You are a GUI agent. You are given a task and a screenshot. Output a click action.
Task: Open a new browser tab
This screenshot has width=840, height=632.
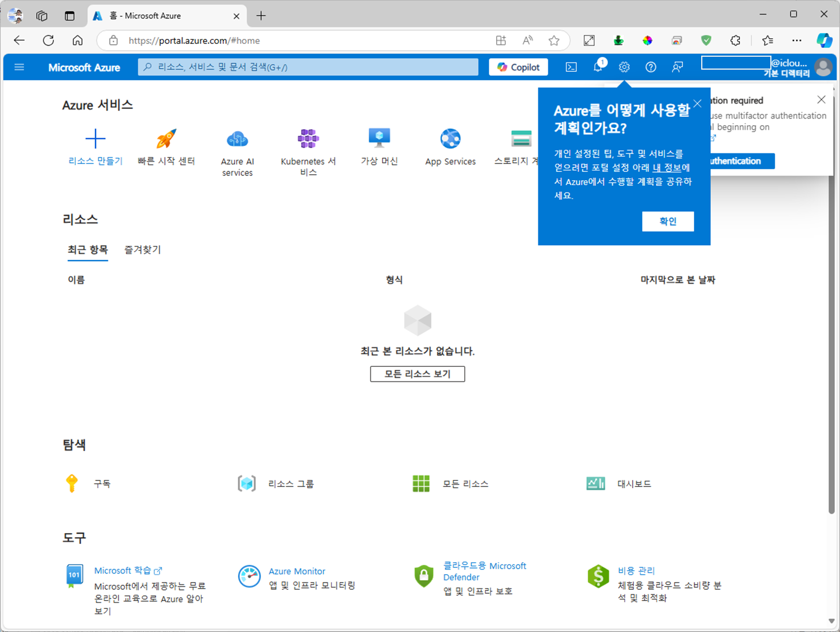(x=261, y=16)
